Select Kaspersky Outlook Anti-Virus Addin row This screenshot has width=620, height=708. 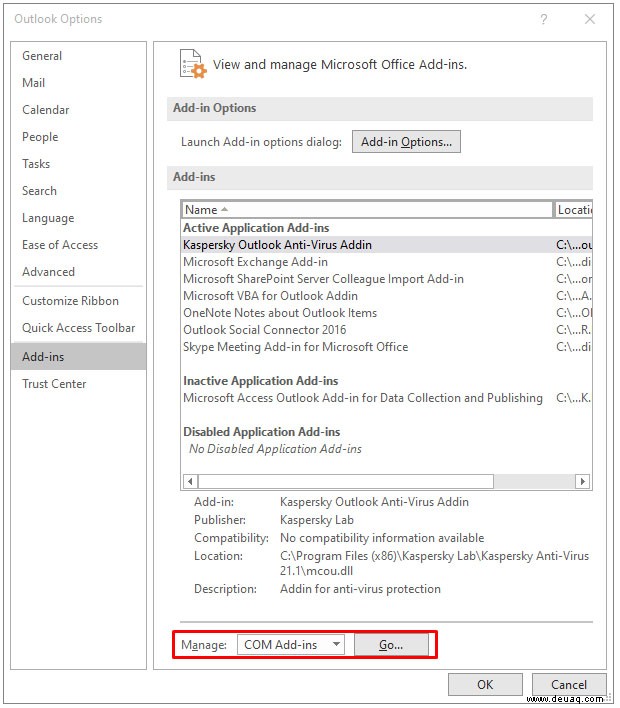(x=387, y=245)
